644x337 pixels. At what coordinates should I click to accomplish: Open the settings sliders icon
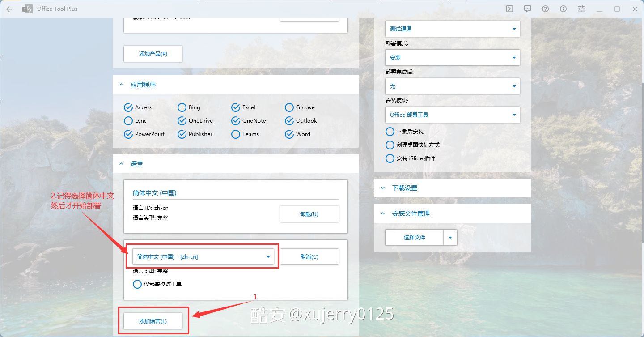(581, 9)
